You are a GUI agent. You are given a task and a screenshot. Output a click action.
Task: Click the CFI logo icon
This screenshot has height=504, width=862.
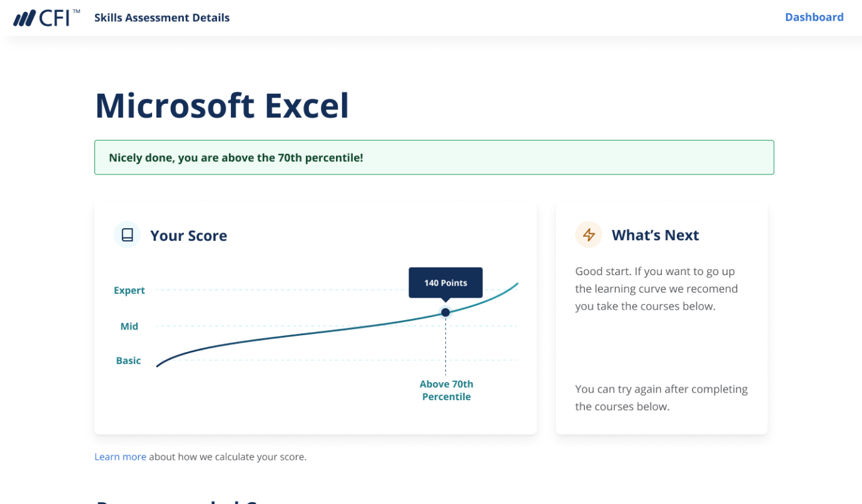[46, 18]
